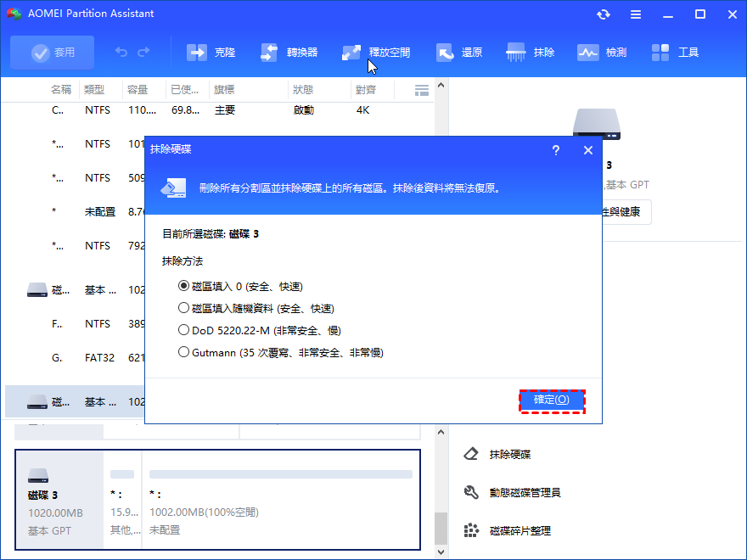The width and height of the screenshot is (747, 560).
Task: Click the disk map scroll-up arrow
Action: coord(441,433)
